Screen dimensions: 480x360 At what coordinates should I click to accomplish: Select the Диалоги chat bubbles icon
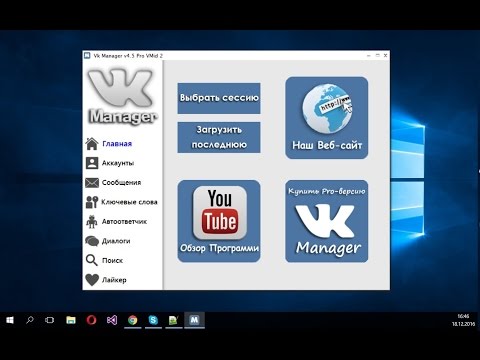pos(92,241)
